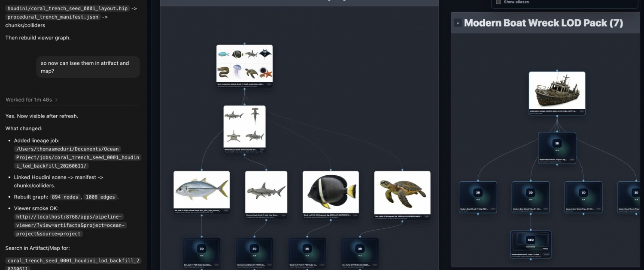Click the 'Modern Boat Wreck LOD Pack (7)' title
This screenshot has width=644, height=270.
[x=544, y=23]
